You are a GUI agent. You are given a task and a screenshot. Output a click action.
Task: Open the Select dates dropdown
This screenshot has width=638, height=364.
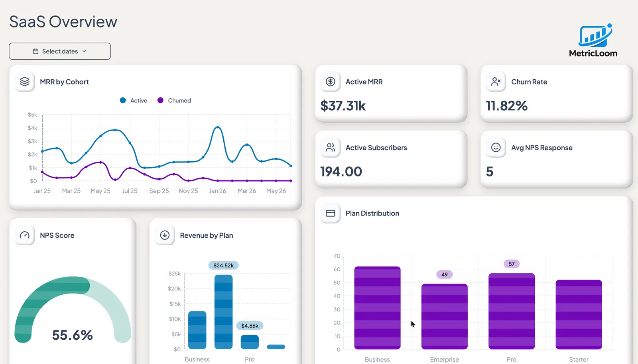[x=60, y=51]
